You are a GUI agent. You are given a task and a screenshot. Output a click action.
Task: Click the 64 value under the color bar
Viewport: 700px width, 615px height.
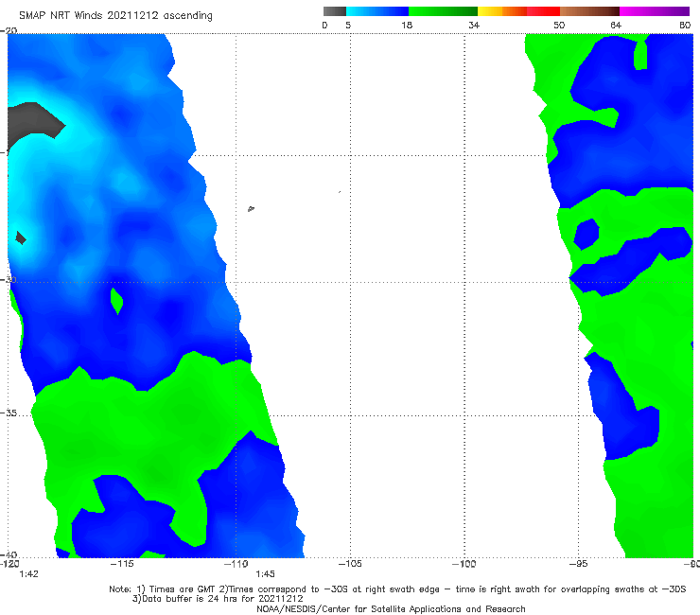point(616,25)
